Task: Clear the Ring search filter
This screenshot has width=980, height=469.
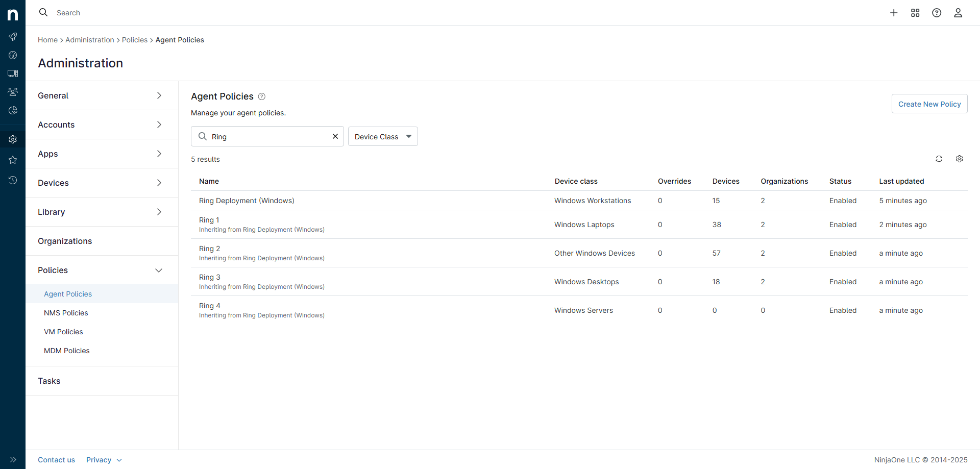Action: click(x=335, y=136)
